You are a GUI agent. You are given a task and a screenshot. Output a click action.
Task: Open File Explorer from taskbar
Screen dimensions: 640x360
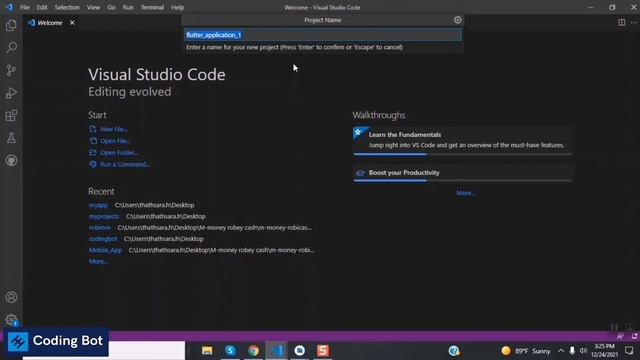(207, 351)
